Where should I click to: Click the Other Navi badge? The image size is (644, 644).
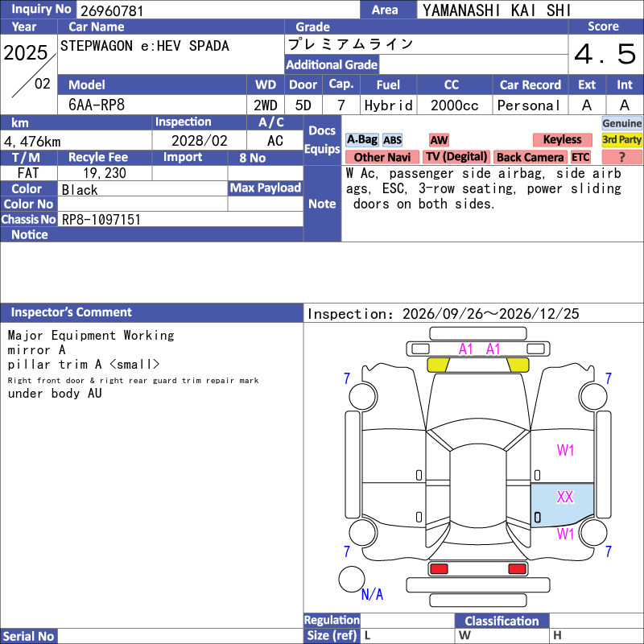coord(382,157)
